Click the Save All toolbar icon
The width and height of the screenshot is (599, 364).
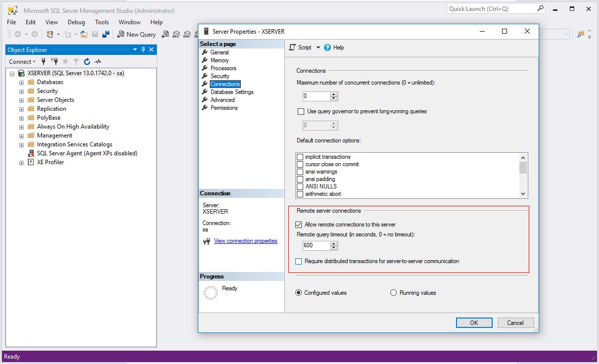(106, 34)
